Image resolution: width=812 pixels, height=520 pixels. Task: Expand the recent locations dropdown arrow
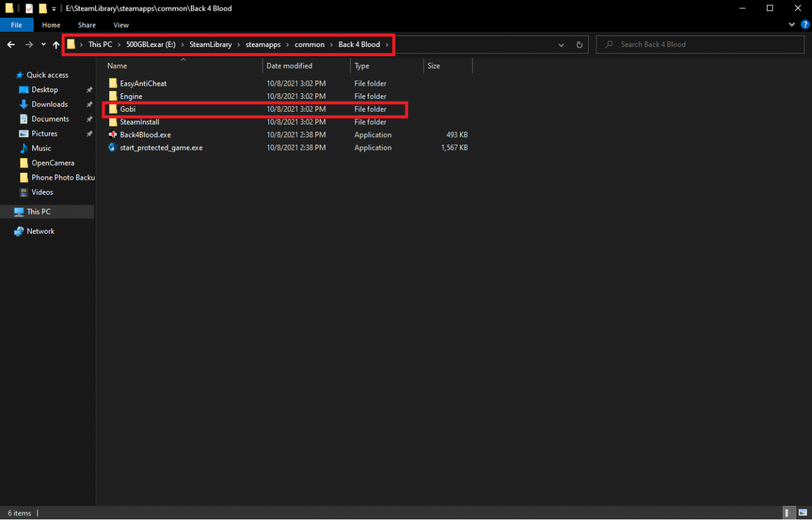tap(43, 44)
